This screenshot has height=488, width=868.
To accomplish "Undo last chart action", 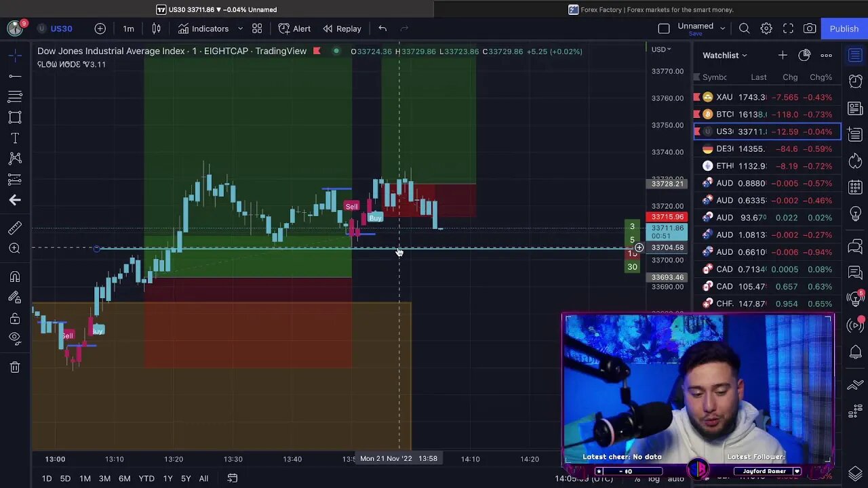I will tap(382, 28).
